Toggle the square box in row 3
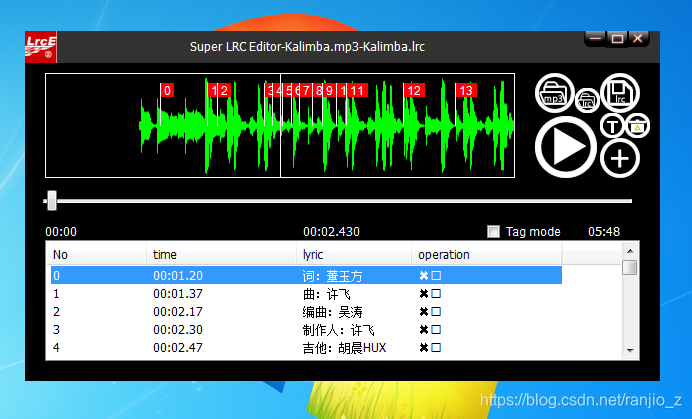This screenshot has width=692, height=419. click(x=436, y=329)
